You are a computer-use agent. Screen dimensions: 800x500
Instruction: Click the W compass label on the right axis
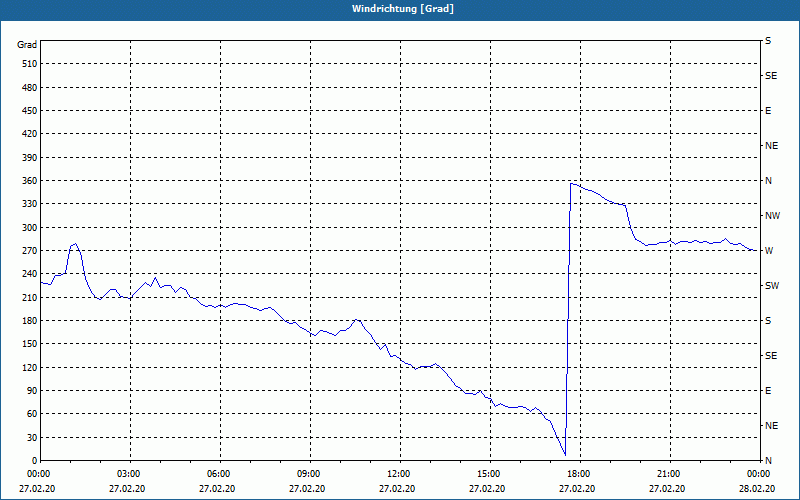[x=769, y=251]
